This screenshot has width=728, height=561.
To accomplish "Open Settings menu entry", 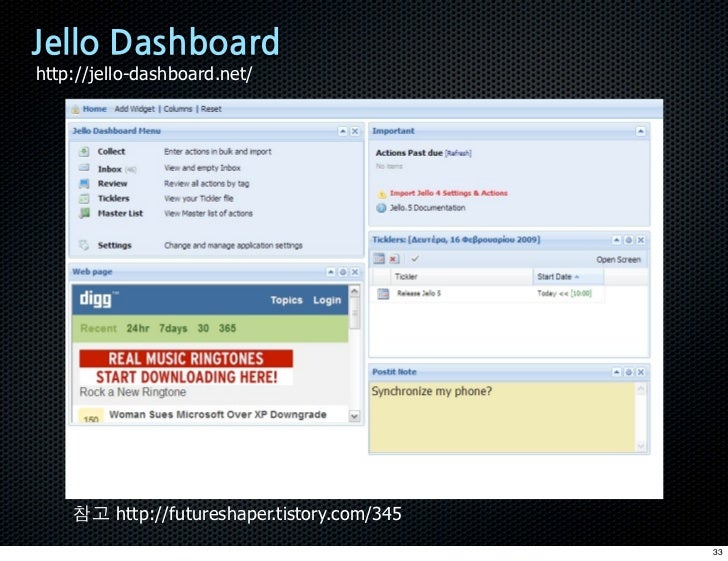I will (x=114, y=245).
